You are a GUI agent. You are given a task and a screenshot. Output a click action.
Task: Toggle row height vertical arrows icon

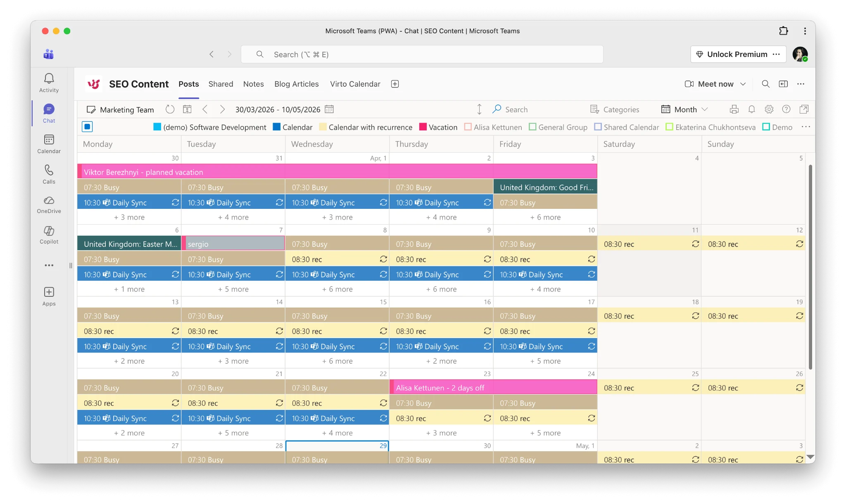pos(479,109)
